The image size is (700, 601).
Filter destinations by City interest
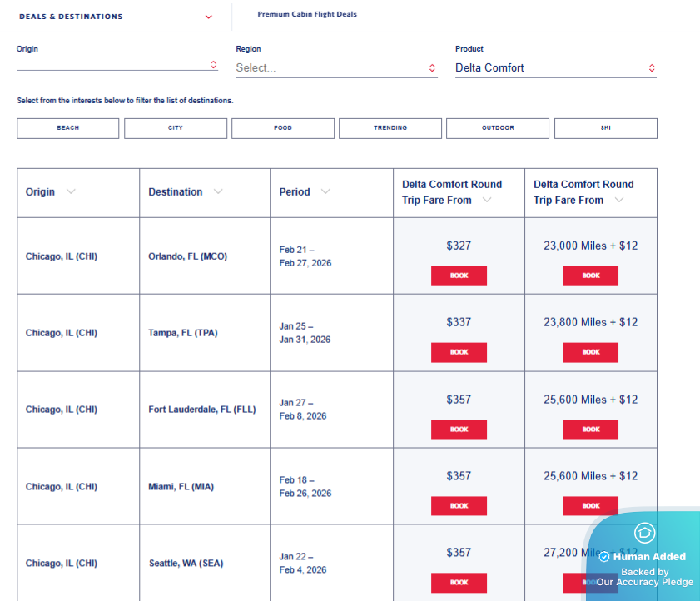coord(176,128)
